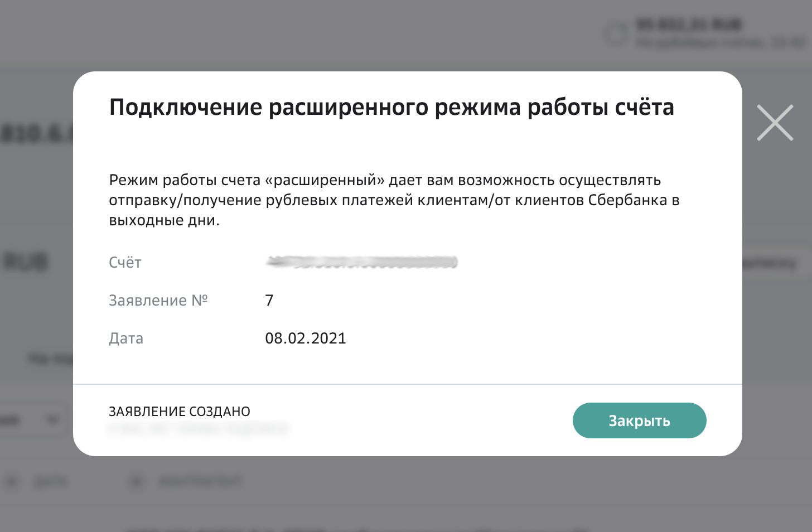Click the date value 08.02.2021
The image size is (812, 532).
[x=306, y=338]
